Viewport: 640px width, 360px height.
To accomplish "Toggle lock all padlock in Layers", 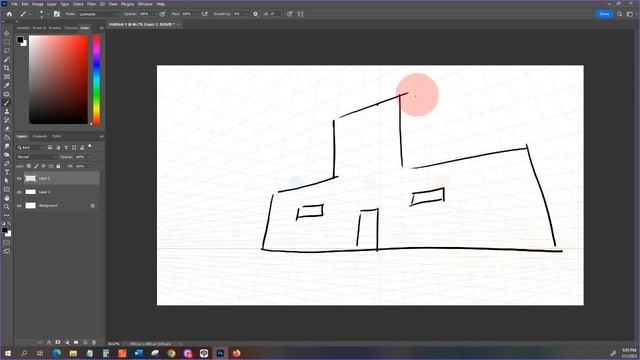I will (x=58, y=166).
